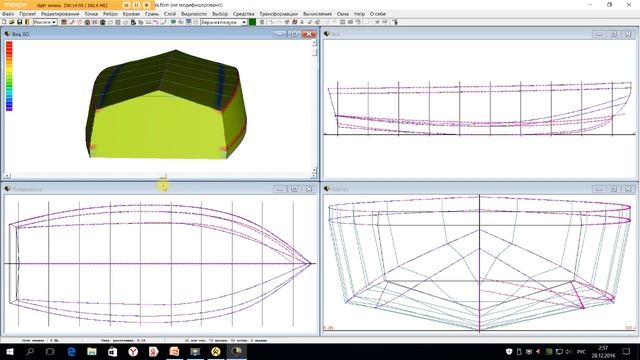The height and width of the screenshot is (360, 640).
Task: Open the О себе menu
Action: pyautogui.click(x=378, y=14)
